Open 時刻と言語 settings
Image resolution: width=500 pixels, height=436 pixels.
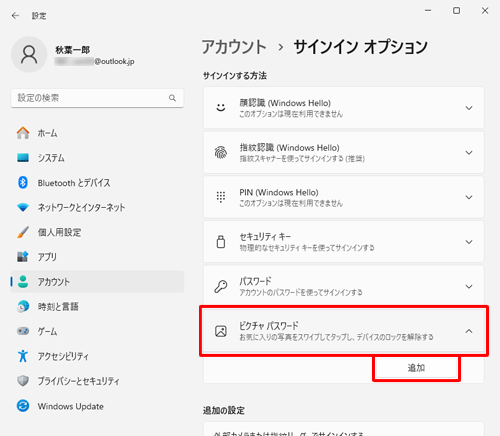click(x=97, y=306)
